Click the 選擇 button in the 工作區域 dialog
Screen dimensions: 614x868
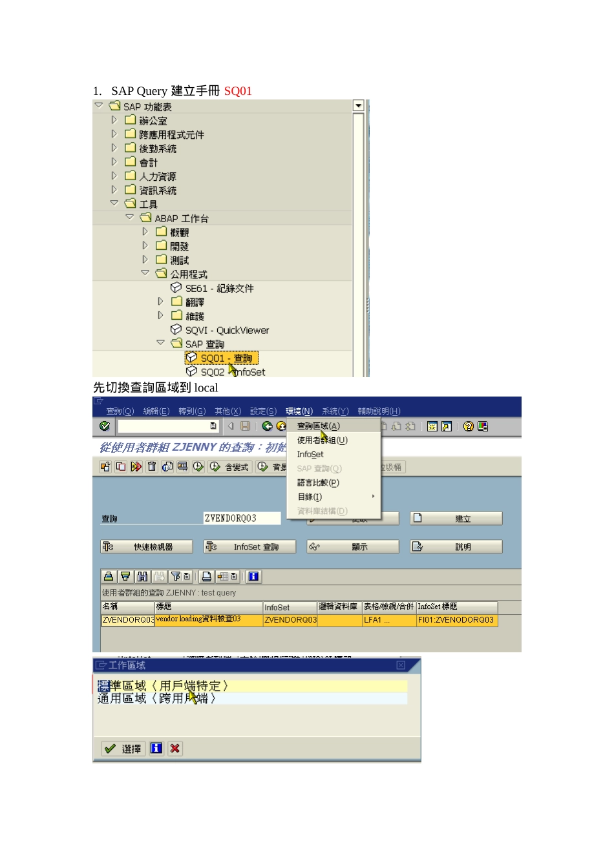(123, 749)
